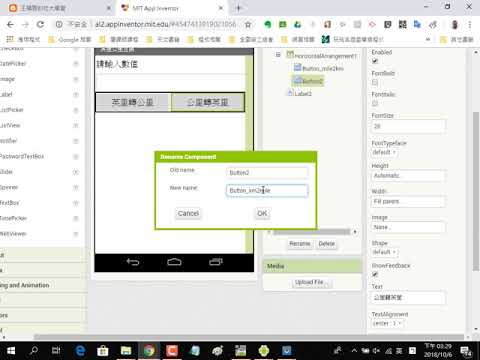Screen dimensions: 480x360
Task: Toggle the FontItalic checkbox
Action: pos(375,103)
